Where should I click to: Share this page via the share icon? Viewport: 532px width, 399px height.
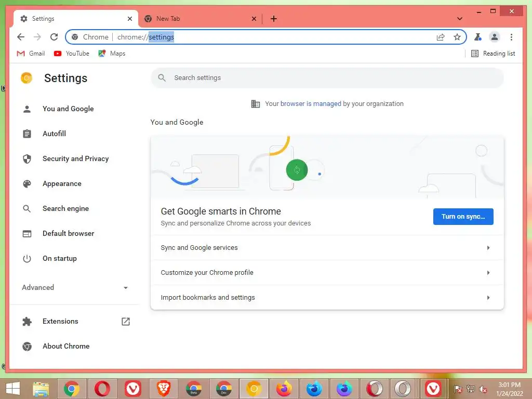(x=441, y=37)
